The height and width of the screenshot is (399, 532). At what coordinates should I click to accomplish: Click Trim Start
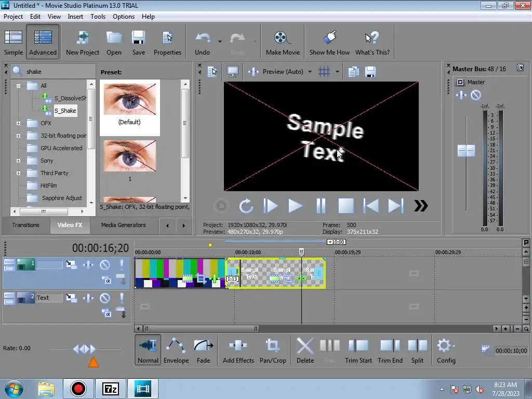(358, 350)
